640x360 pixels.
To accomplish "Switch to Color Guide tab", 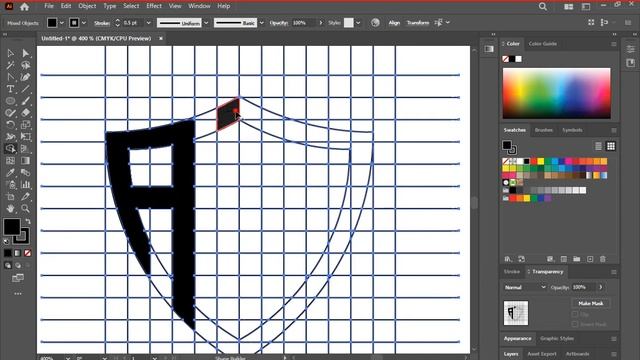I will pos(542,44).
